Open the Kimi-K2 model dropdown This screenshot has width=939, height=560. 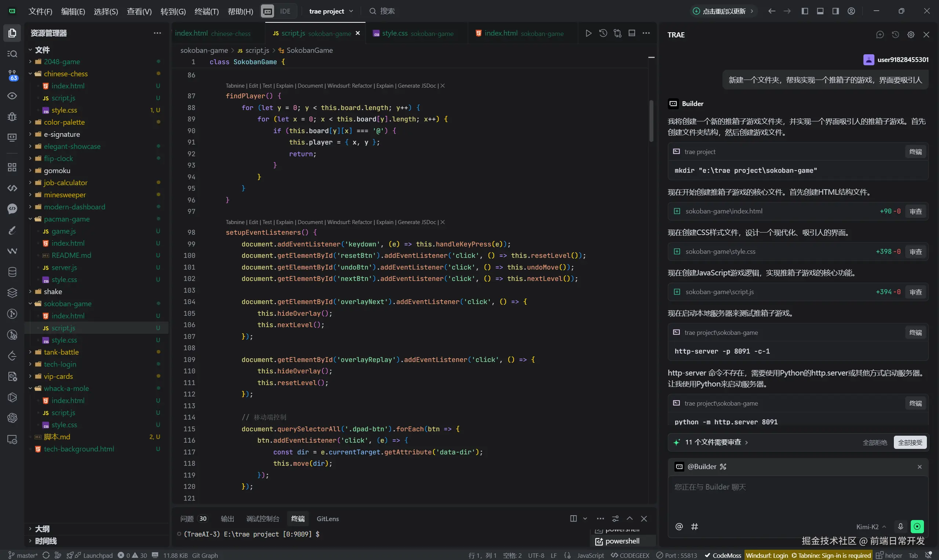pos(871,527)
